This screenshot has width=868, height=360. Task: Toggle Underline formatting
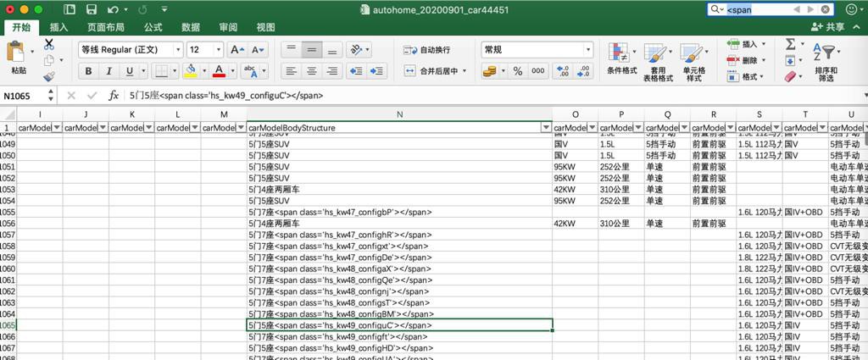click(130, 71)
